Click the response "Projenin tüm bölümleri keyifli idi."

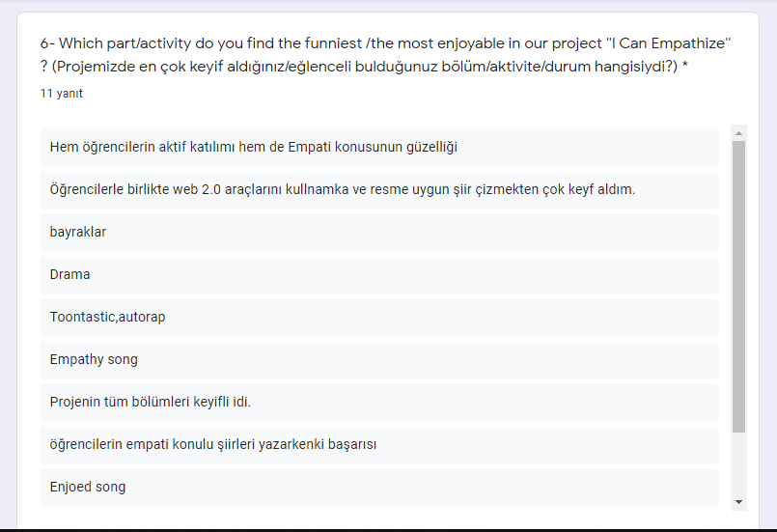pyautogui.click(x=151, y=402)
